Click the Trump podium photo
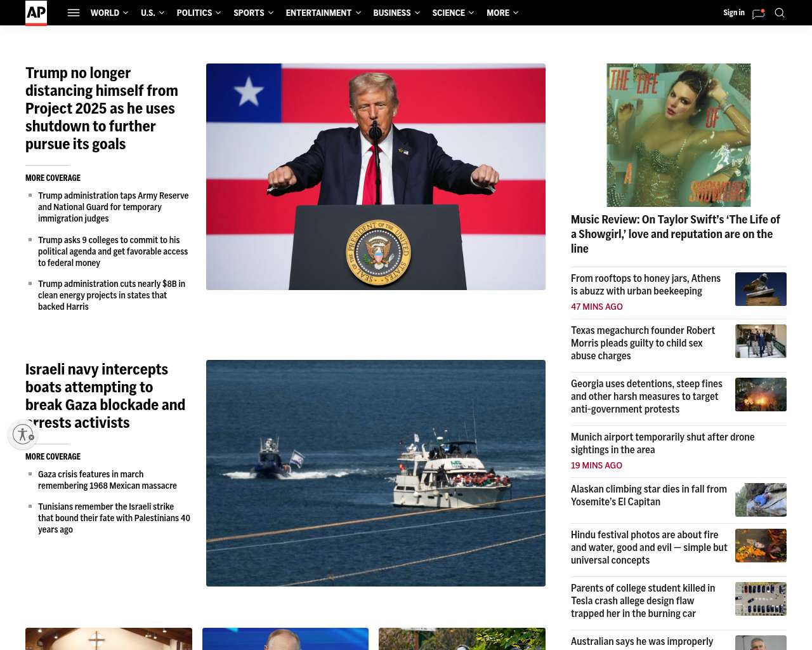This screenshot has width=812, height=650. pyautogui.click(x=376, y=176)
